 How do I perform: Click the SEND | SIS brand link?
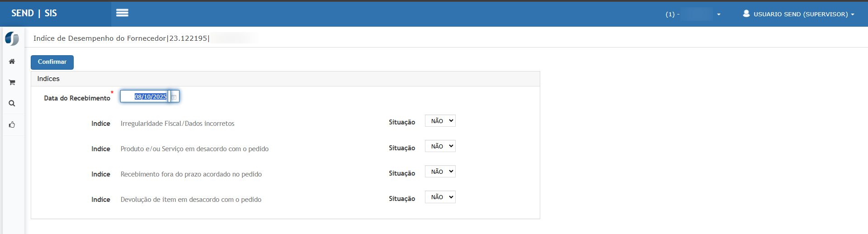click(34, 13)
